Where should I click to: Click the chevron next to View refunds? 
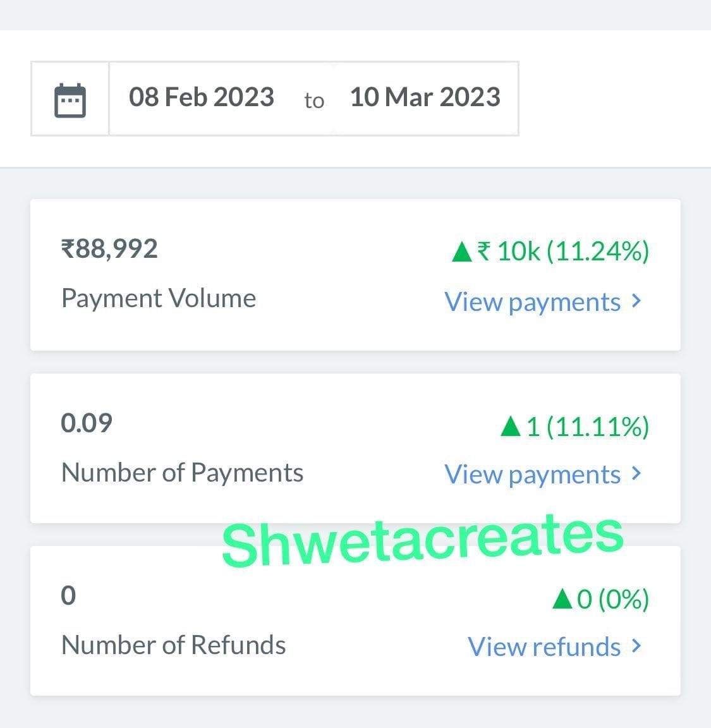point(636,646)
